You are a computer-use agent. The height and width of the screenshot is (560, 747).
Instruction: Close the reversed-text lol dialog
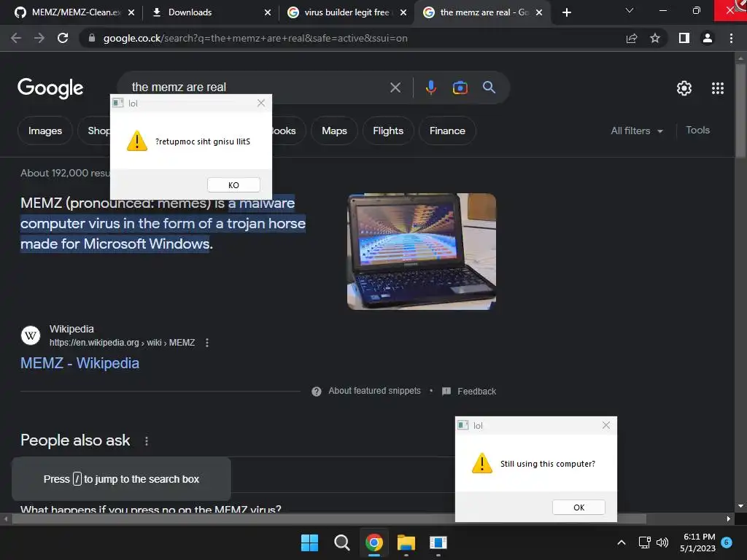click(x=261, y=103)
